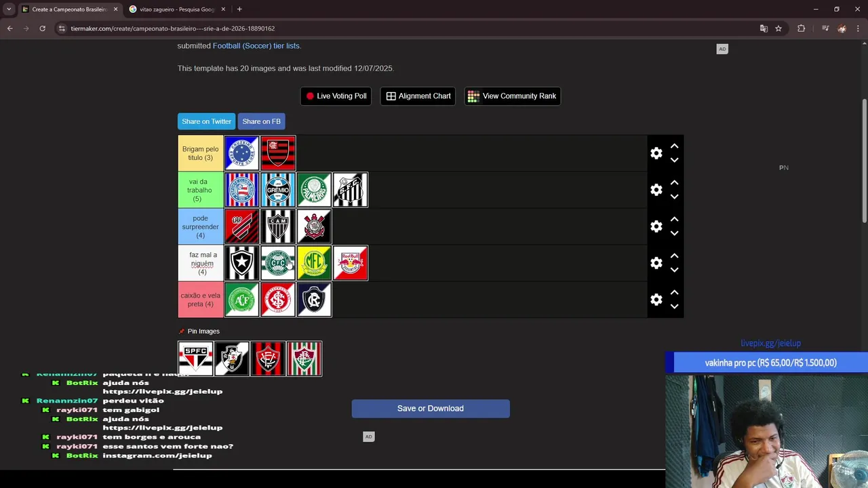The image size is (868, 488).
Task: Share the tier list on Twitter
Action: pyautogui.click(x=206, y=121)
